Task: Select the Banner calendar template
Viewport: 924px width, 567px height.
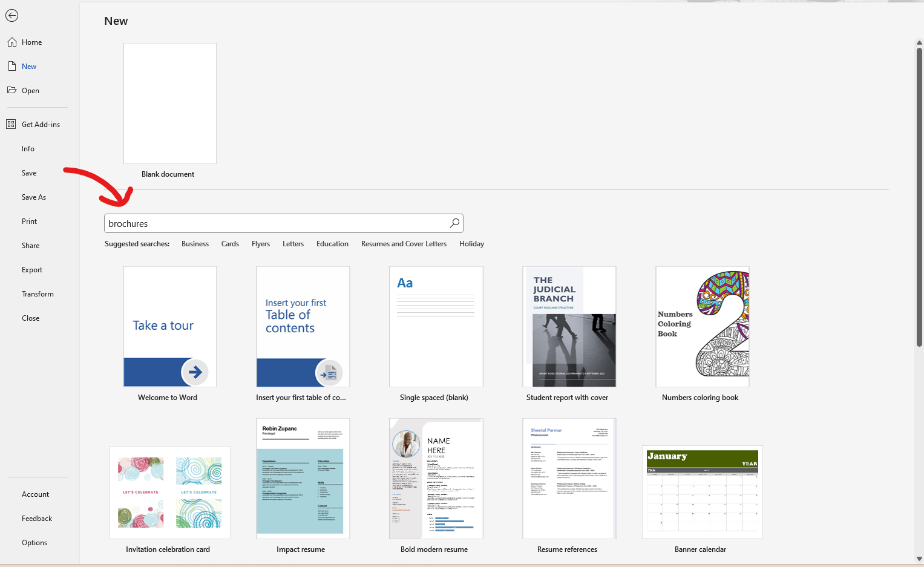Action: click(702, 492)
